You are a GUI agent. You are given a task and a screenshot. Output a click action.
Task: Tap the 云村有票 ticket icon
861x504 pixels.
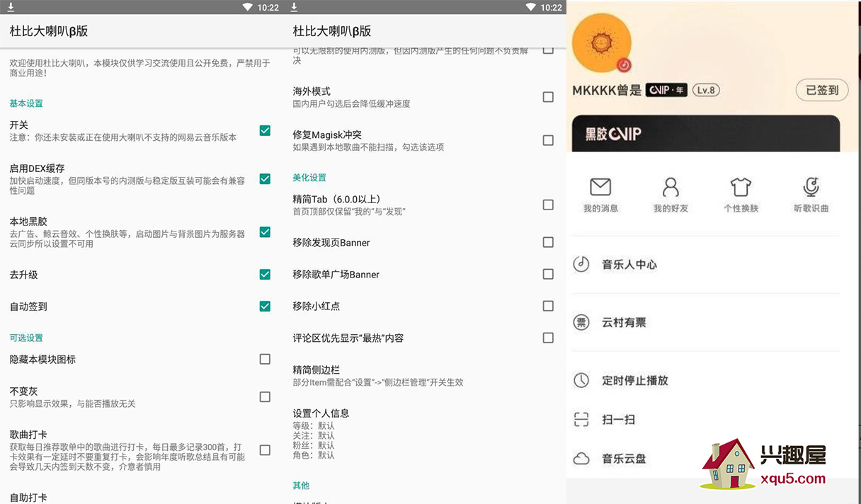tap(581, 322)
